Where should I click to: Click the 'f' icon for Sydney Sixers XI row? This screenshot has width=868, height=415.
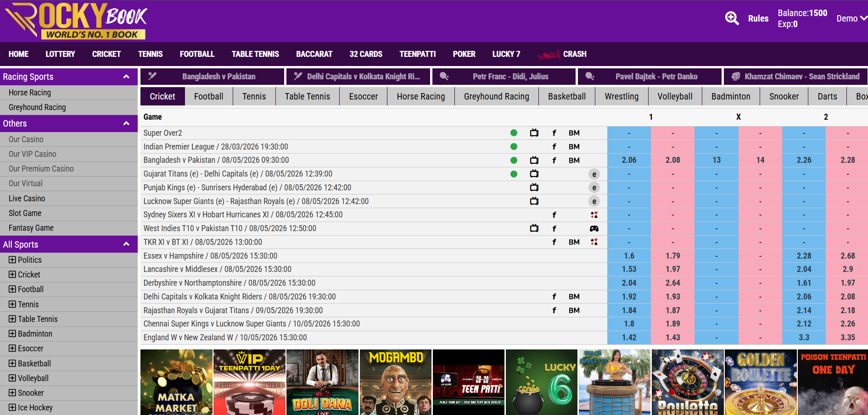coord(554,215)
